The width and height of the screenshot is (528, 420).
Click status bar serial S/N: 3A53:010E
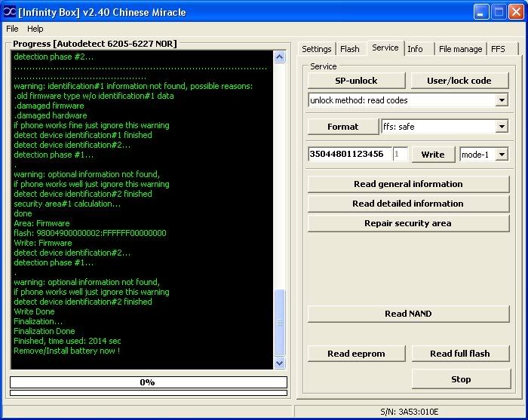click(410, 412)
